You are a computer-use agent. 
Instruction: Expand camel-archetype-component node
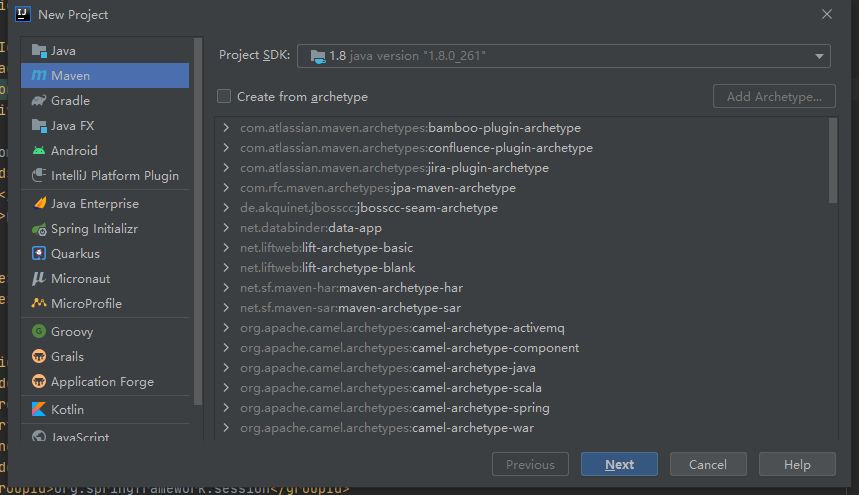pos(226,347)
